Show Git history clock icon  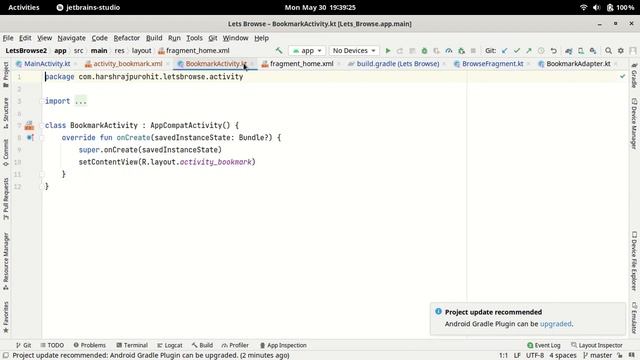coord(541,51)
